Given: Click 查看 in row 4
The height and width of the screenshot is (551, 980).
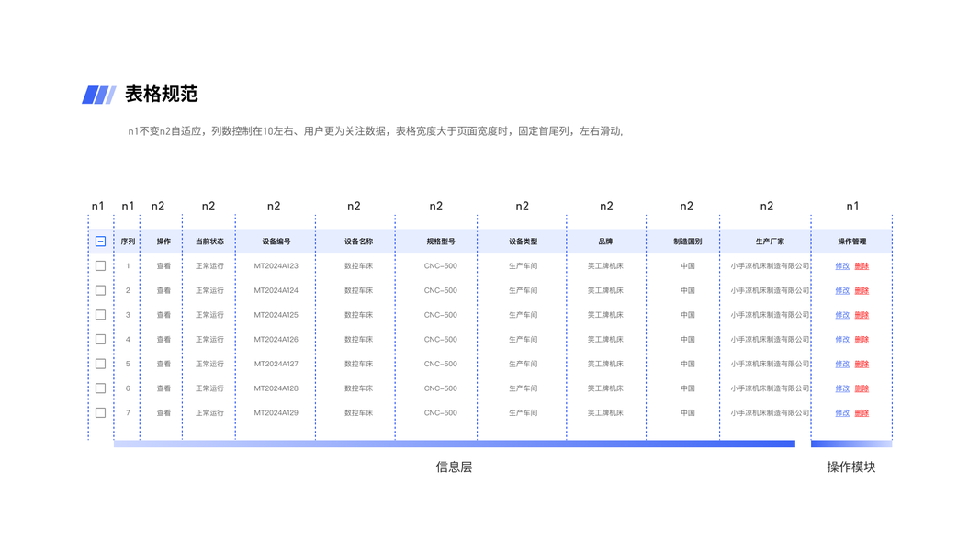Looking at the screenshot, I should (x=163, y=339).
